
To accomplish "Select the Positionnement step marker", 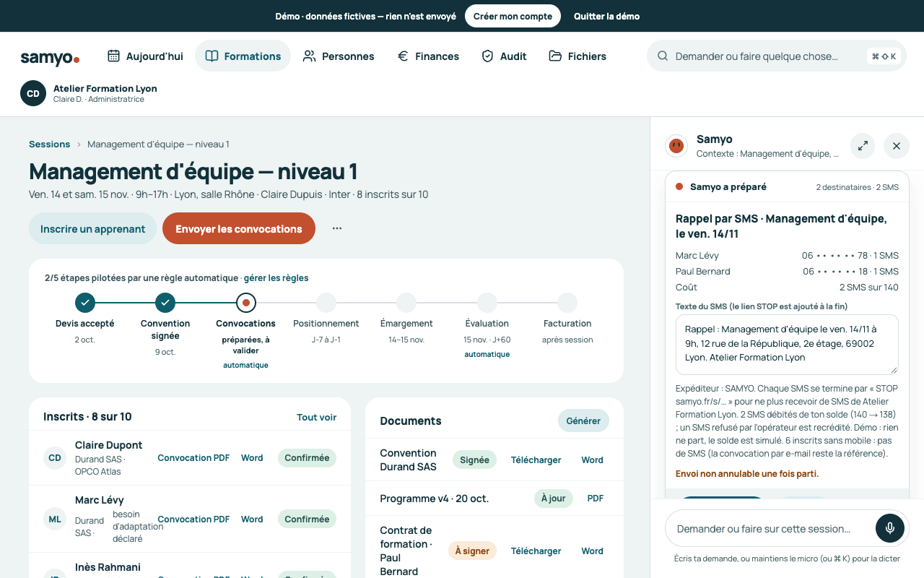I will (326, 303).
